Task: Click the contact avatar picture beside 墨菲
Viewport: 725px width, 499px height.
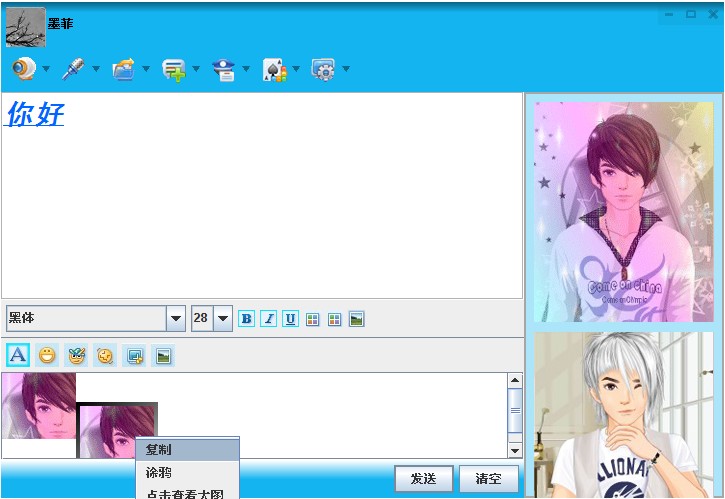Action: (26, 27)
